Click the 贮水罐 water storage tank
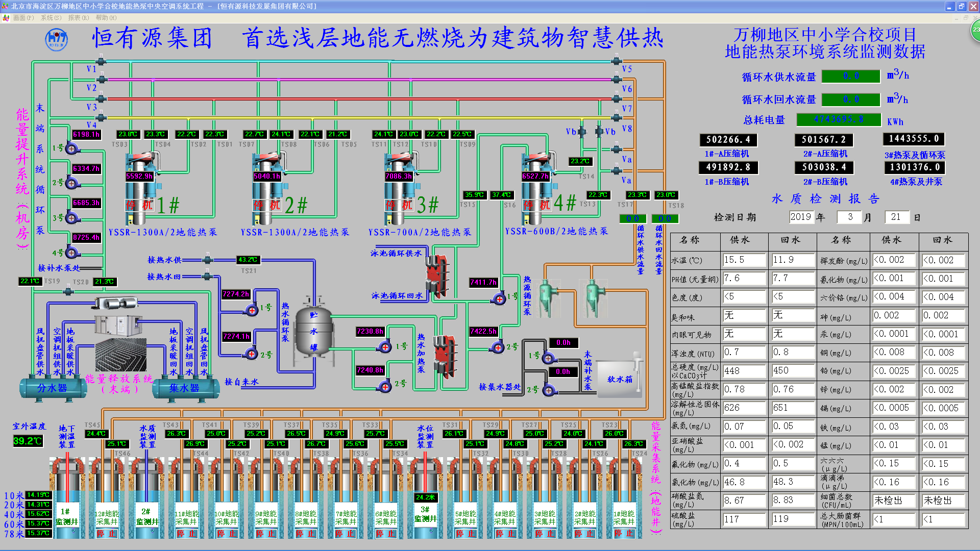Image resolution: width=980 pixels, height=551 pixels. pyautogui.click(x=313, y=331)
